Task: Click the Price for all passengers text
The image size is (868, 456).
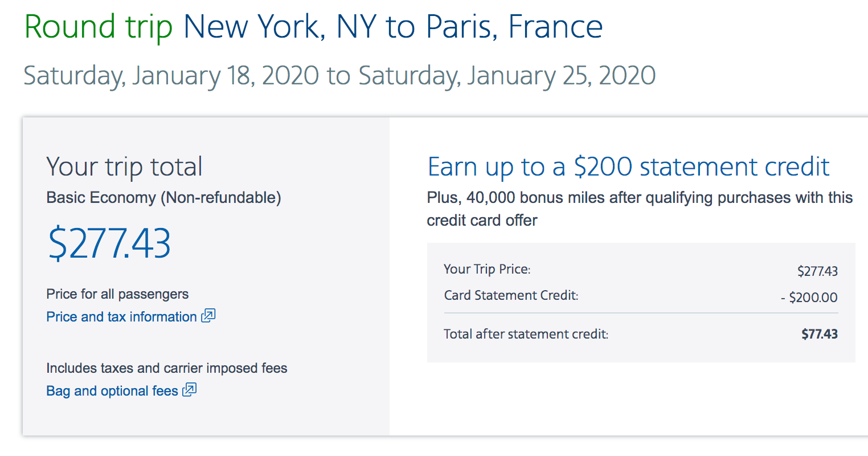Action: 117,294
